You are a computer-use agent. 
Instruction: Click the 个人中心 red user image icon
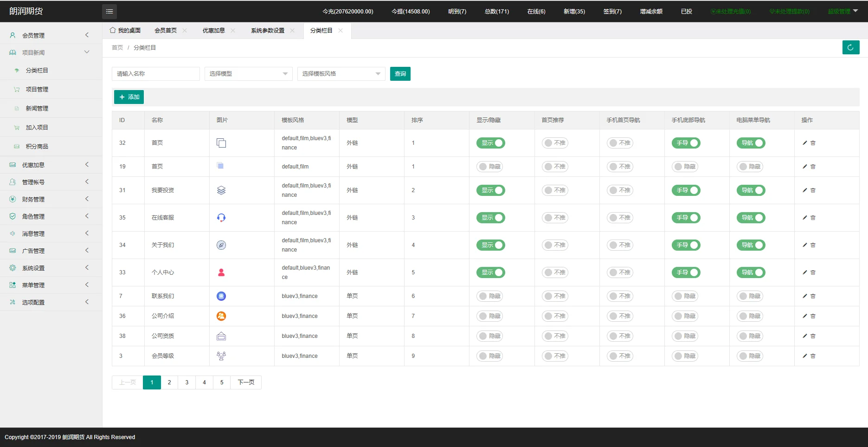(x=221, y=272)
